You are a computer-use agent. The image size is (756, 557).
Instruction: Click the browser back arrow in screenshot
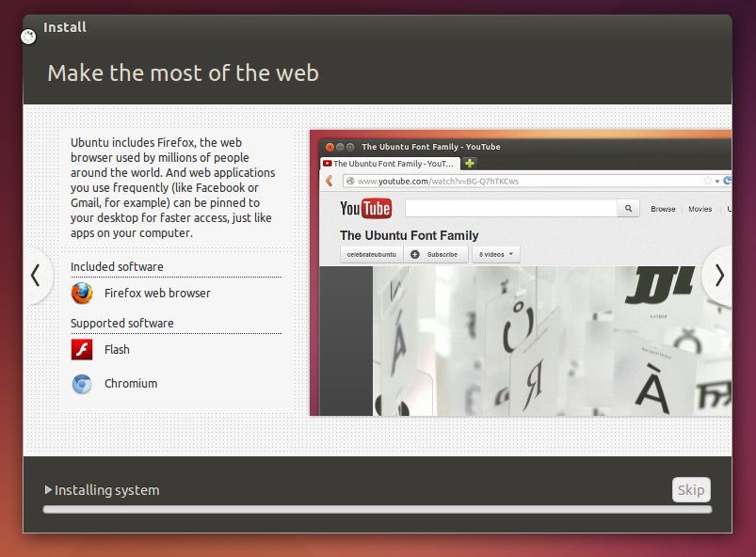pyautogui.click(x=330, y=181)
